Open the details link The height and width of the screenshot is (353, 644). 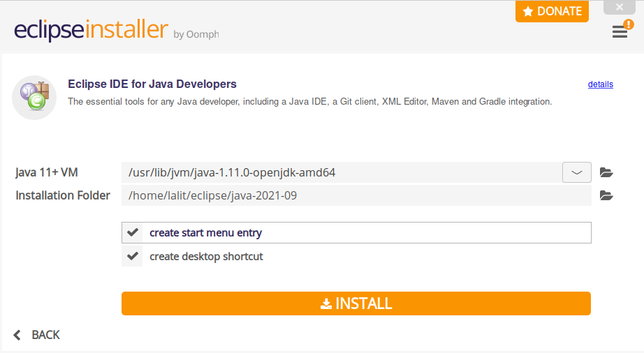click(x=601, y=84)
